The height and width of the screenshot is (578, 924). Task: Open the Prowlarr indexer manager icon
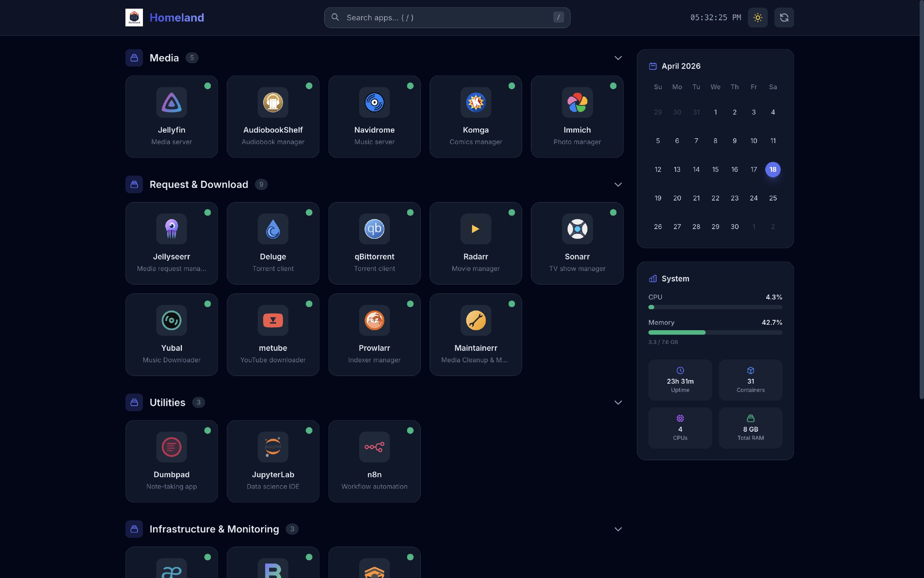click(x=374, y=320)
